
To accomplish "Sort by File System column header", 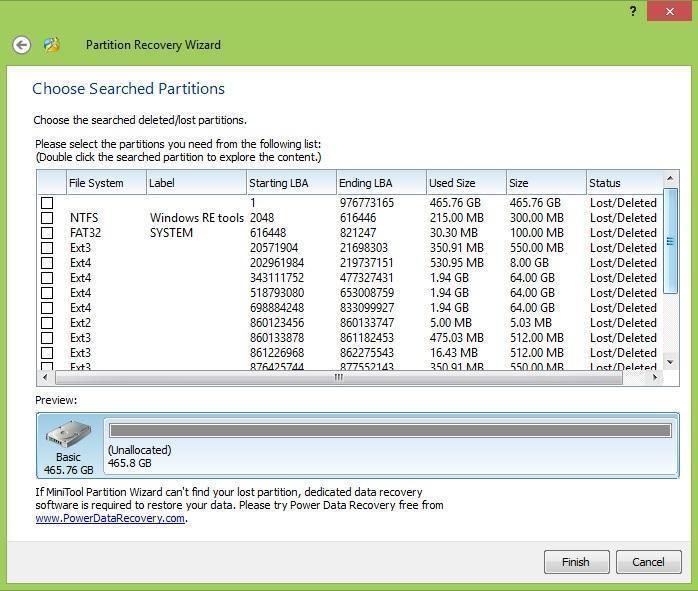I will point(104,183).
